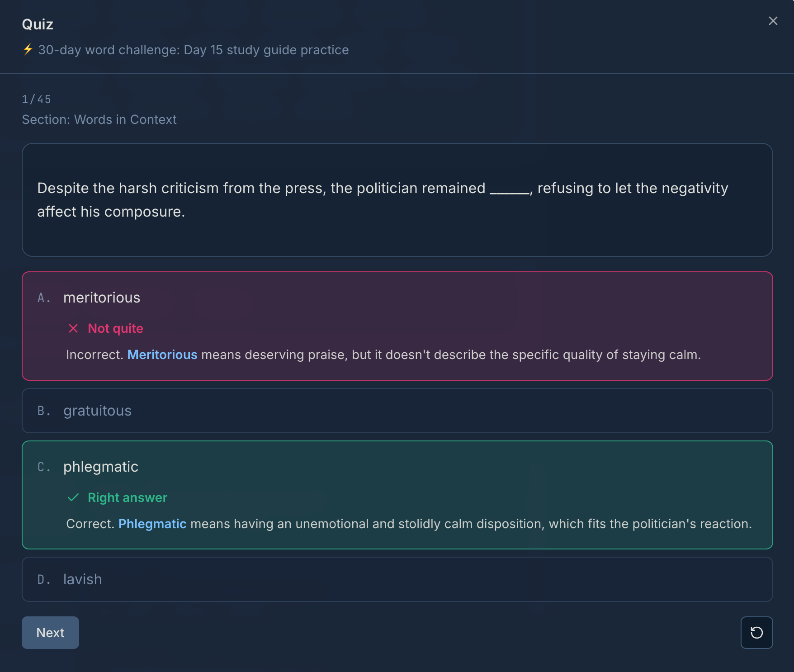Close the quiz dialog
The height and width of the screenshot is (672, 794).
point(773,21)
